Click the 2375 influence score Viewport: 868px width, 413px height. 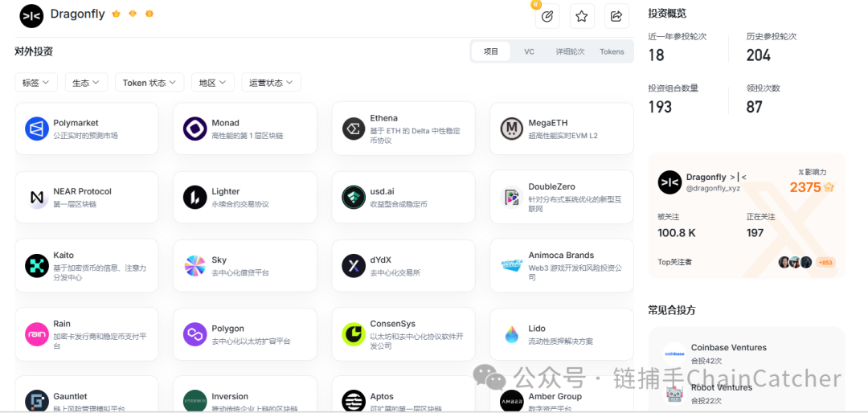click(x=805, y=187)
